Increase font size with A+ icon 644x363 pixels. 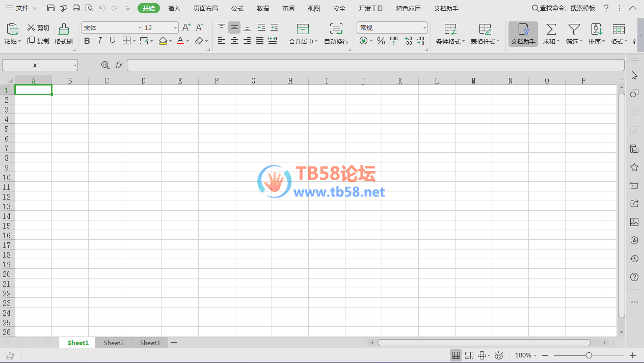click(186, 27)
